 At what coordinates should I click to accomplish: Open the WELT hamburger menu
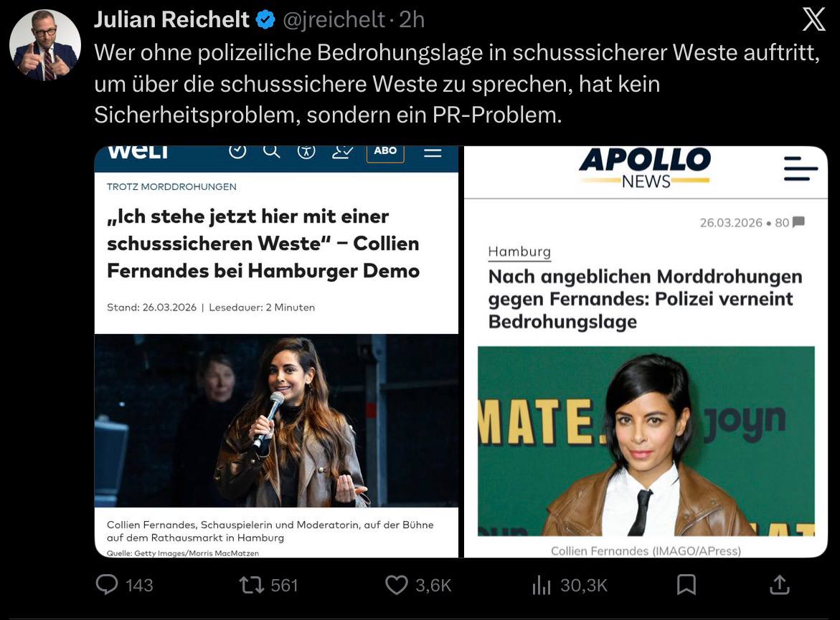pos(433,152)
